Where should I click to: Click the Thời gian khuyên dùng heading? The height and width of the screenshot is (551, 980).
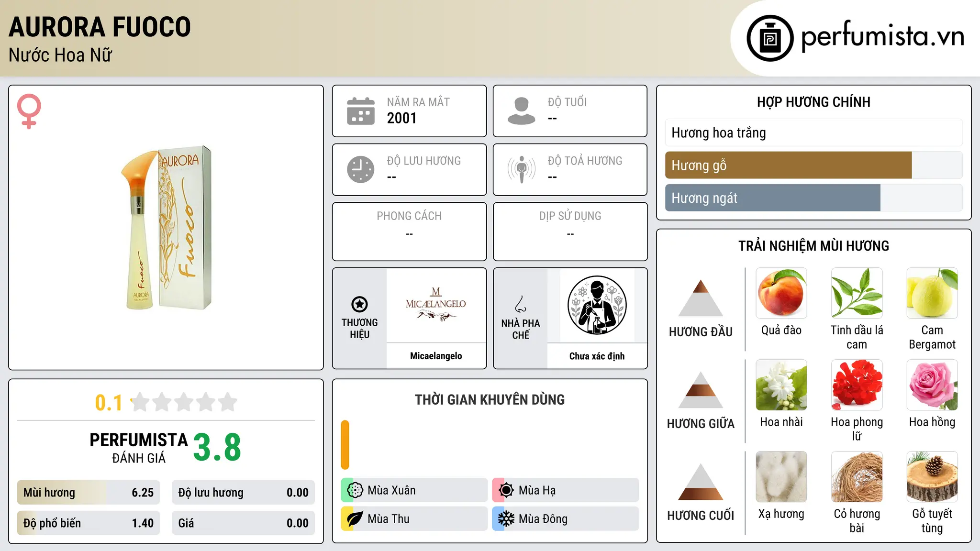click(x=490, y=399)
